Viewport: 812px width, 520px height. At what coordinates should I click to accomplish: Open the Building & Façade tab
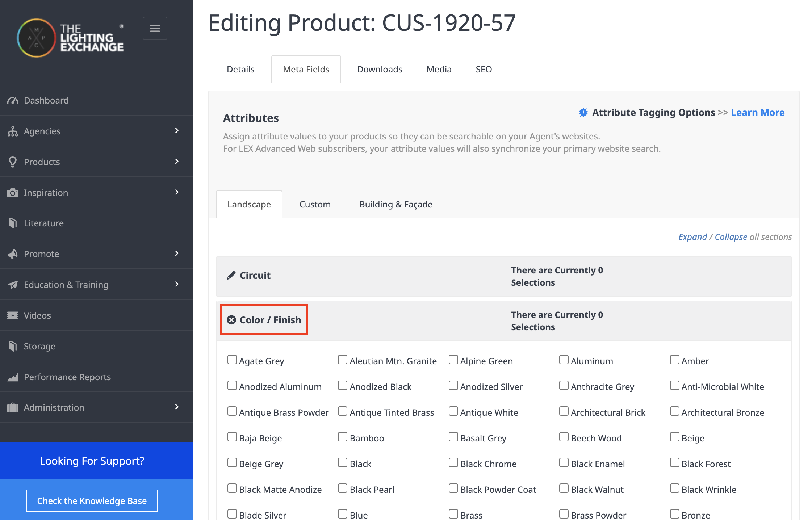(395, 204)
